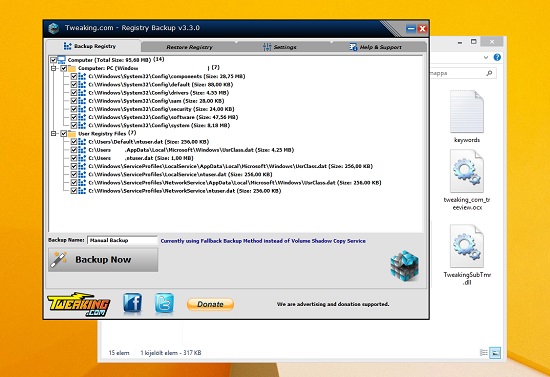Select the LocalService AppData UsrClass.dat row
This screenshot has height=377, width=550.
click(x=230, y=166)
